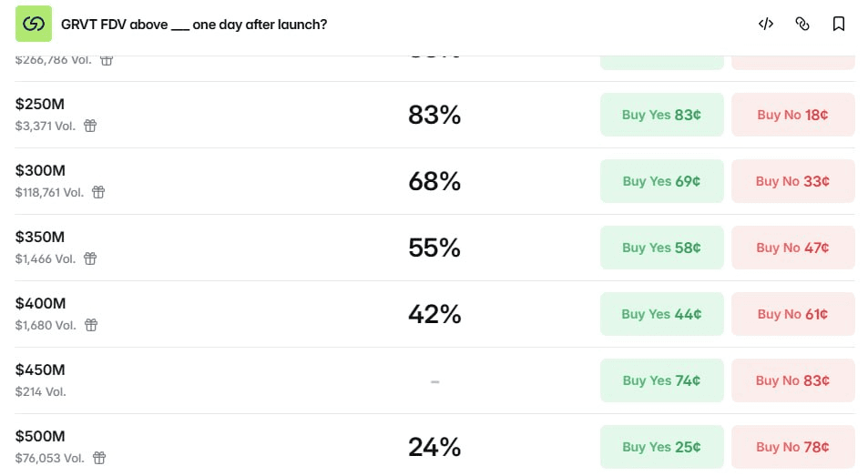Choose Buy Yes 44¢ for $400M
Image resolution: width=868 pixels, height=476 pixels.
click(661, 313)
